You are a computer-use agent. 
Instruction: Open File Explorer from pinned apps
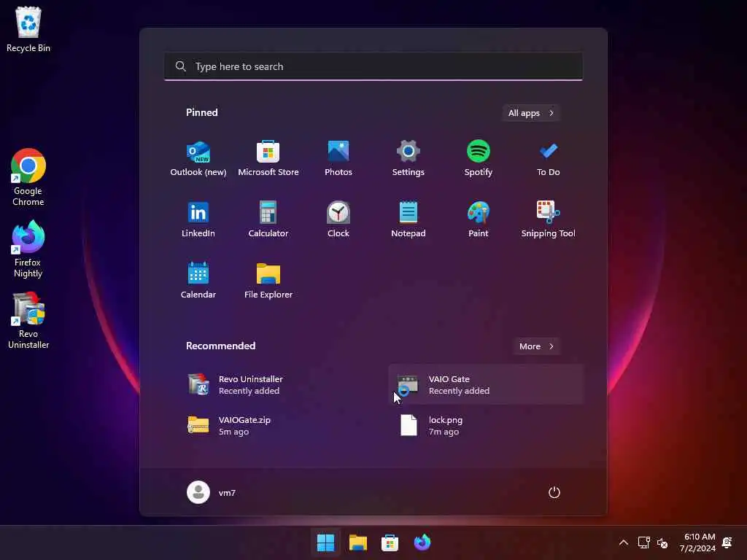pos(268,281)
